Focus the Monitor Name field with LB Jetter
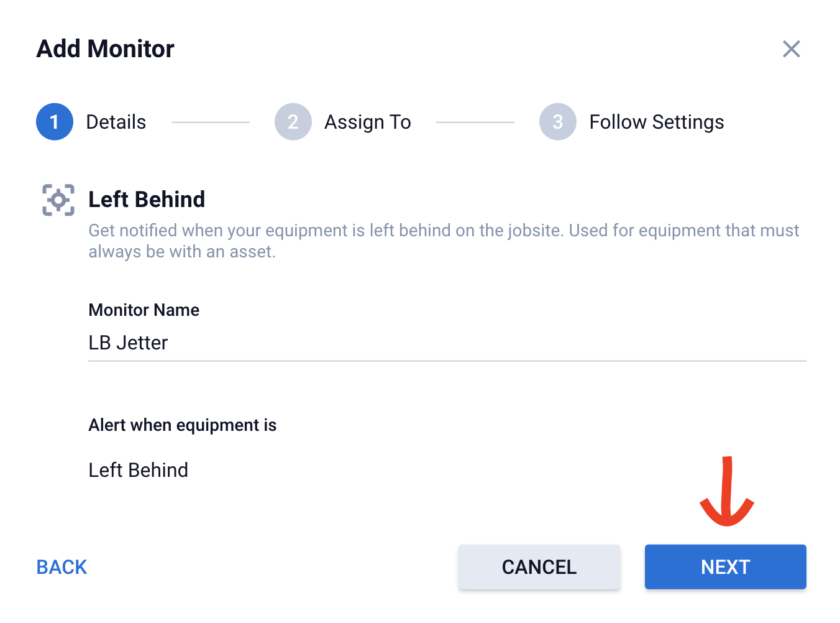Screen dimensions: 840x623 (x=446, y=343)
